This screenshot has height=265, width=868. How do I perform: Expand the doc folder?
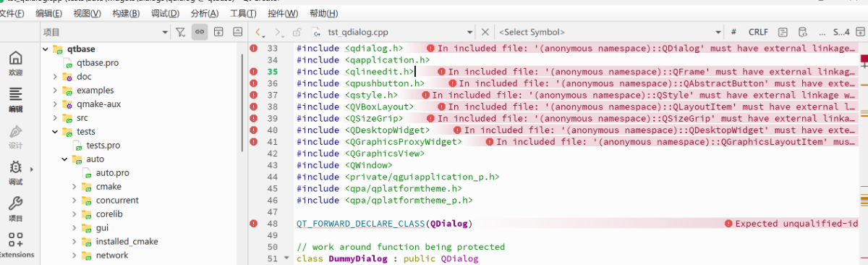(x=55, y=76)
